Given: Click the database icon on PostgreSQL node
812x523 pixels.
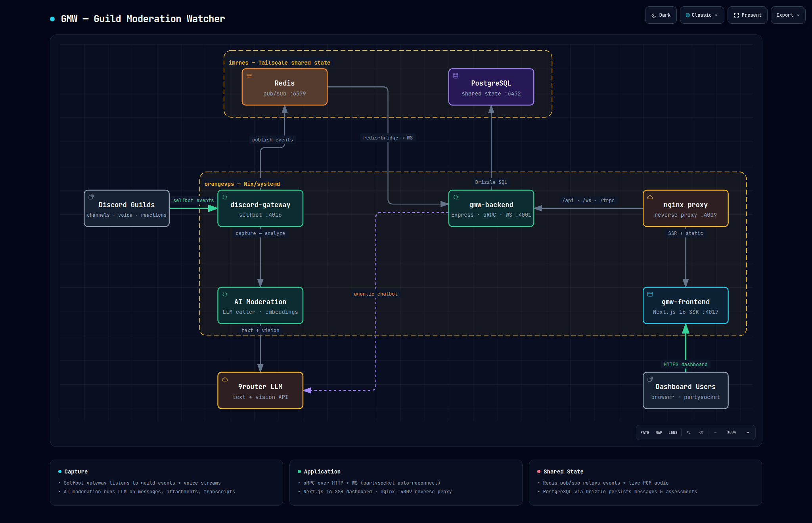Looking at the screenshot, I should click(456, 76).
